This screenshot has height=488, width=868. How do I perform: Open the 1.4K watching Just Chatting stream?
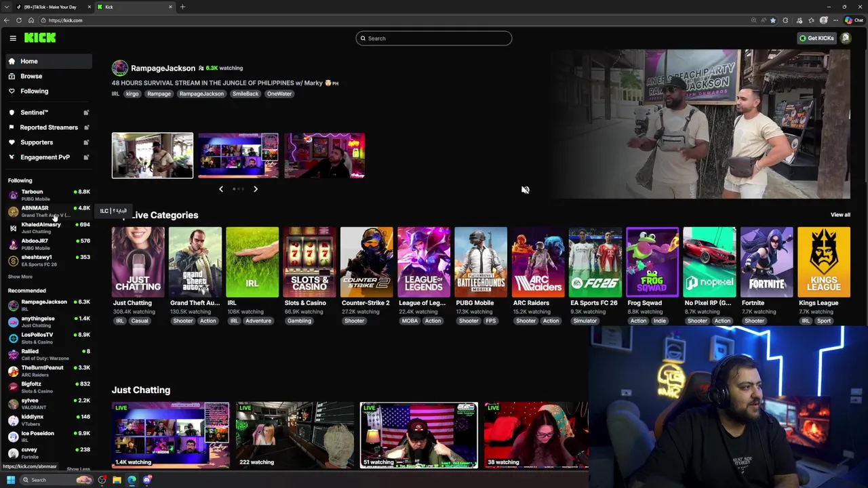pos(171,435)
